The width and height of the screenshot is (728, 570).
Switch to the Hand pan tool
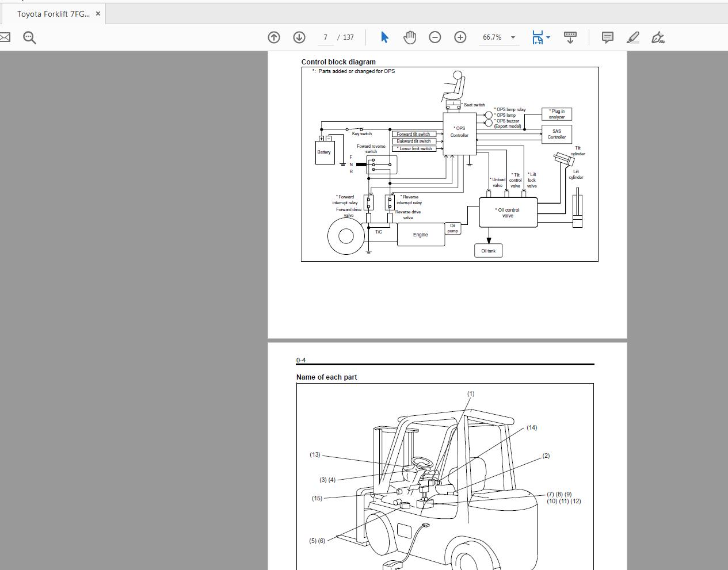(x=410, y=37)
